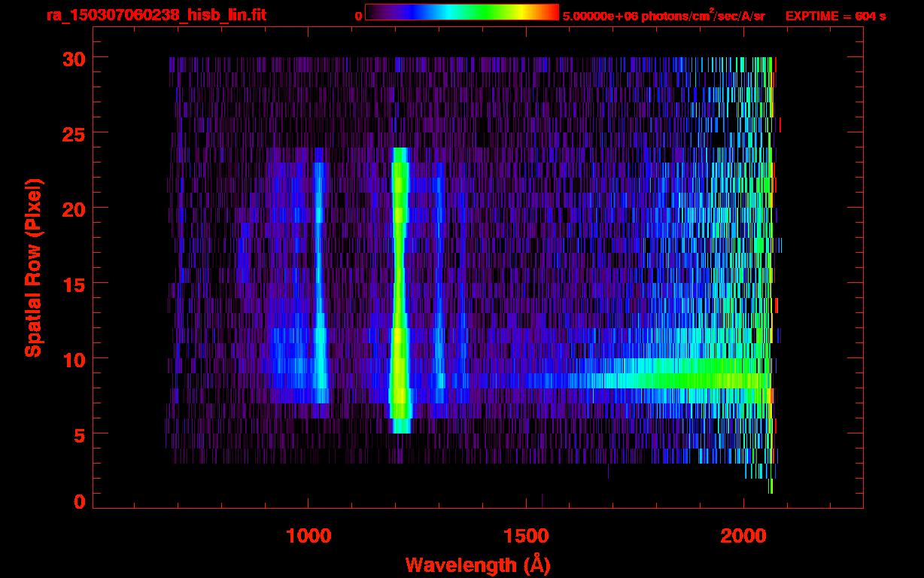Click the rainbow color scale bar
924x578 pixels.
(x=462, y=12)
